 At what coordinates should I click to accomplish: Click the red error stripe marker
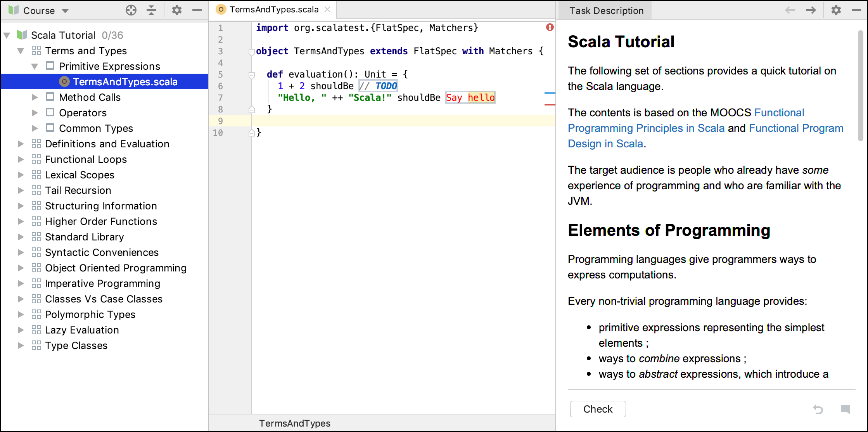point(550,105)
